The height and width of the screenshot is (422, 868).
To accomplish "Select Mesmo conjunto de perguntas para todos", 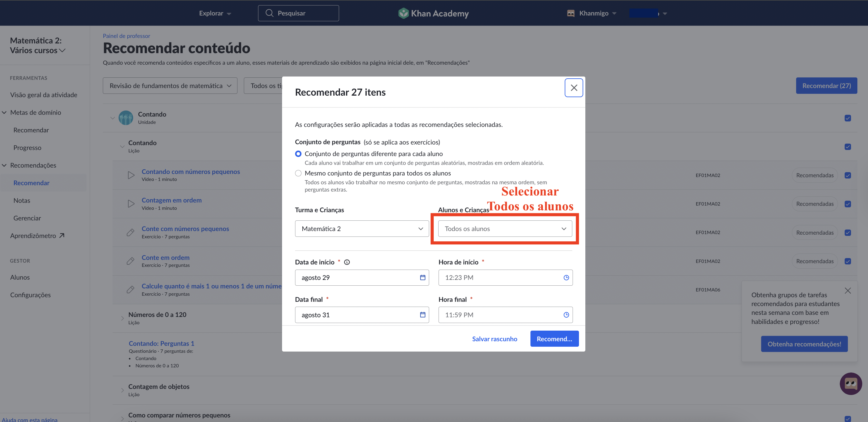I will coord(298,173).
